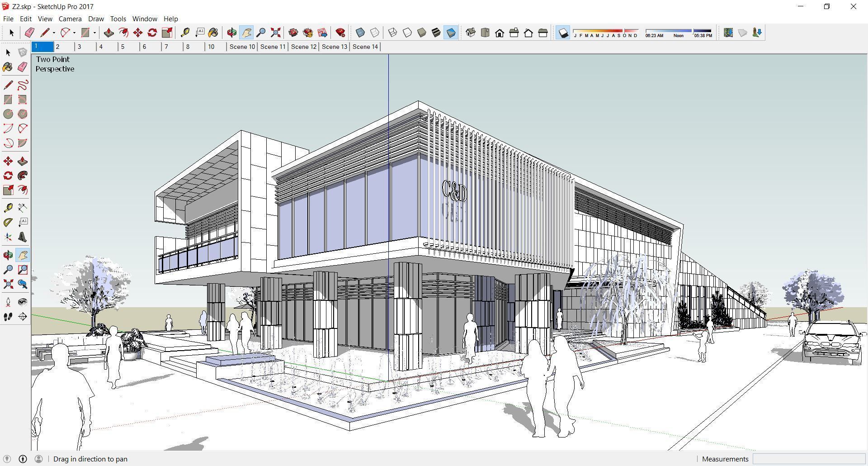Switch to Wireframe face style

393,33
